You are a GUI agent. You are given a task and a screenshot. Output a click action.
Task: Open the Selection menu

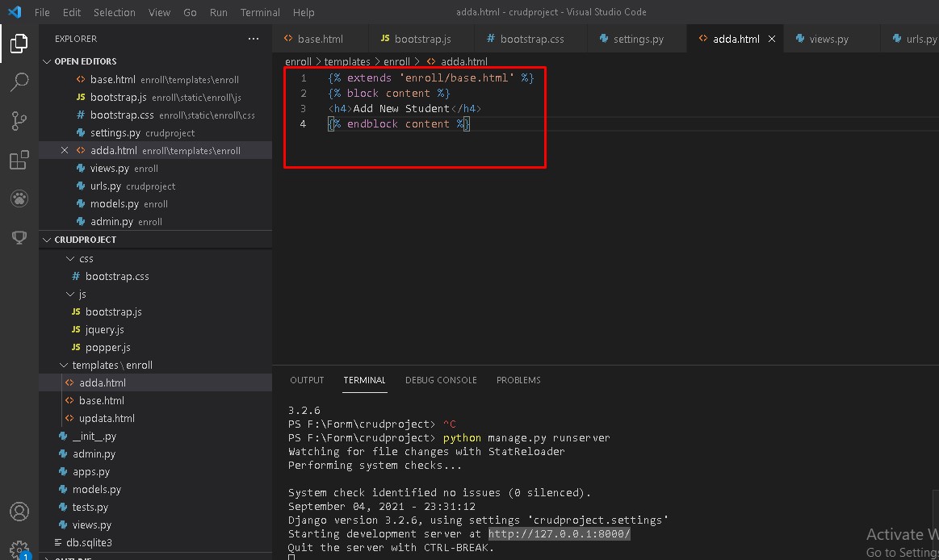[115, 12]
